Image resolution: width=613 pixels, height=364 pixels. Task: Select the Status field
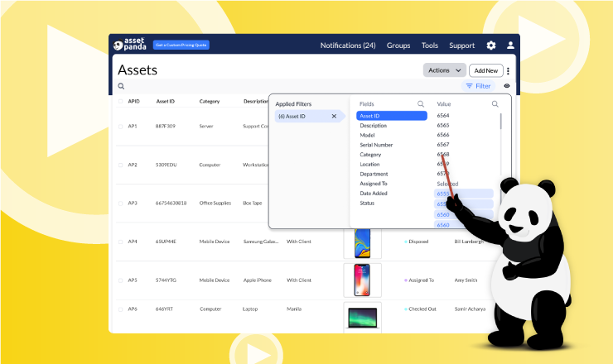coord(367,203)
